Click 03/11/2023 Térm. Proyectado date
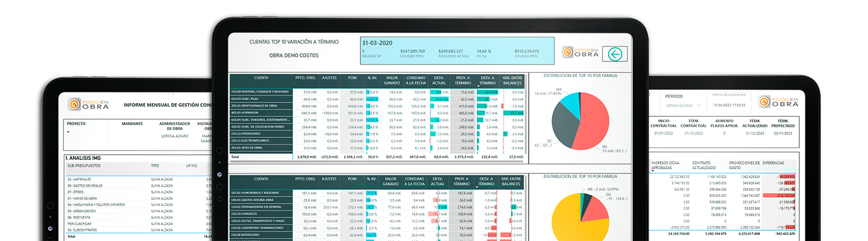868x241 pixels. pos(782,133)
